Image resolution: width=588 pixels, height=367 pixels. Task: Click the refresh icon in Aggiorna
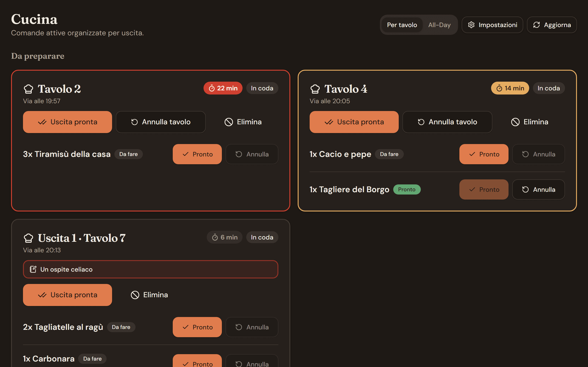coord(537,25)
